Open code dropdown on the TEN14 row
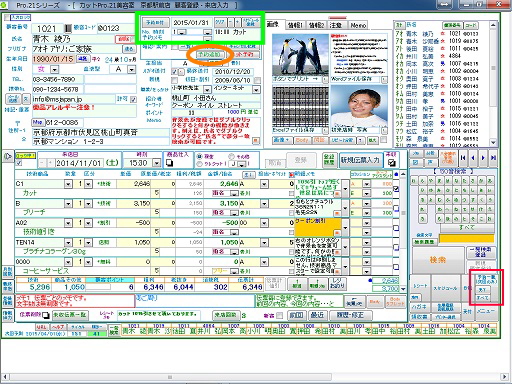Image resolution: width=512 pixels, height=384 pixels. click(68, 243)
